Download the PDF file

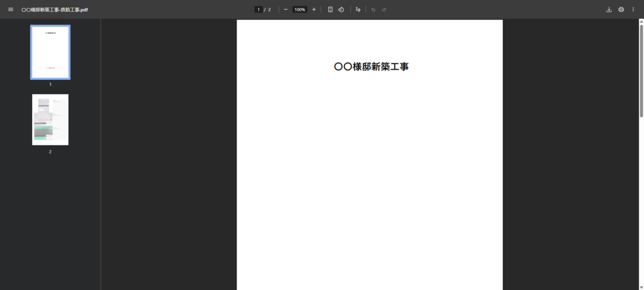(x=609, y=9)
